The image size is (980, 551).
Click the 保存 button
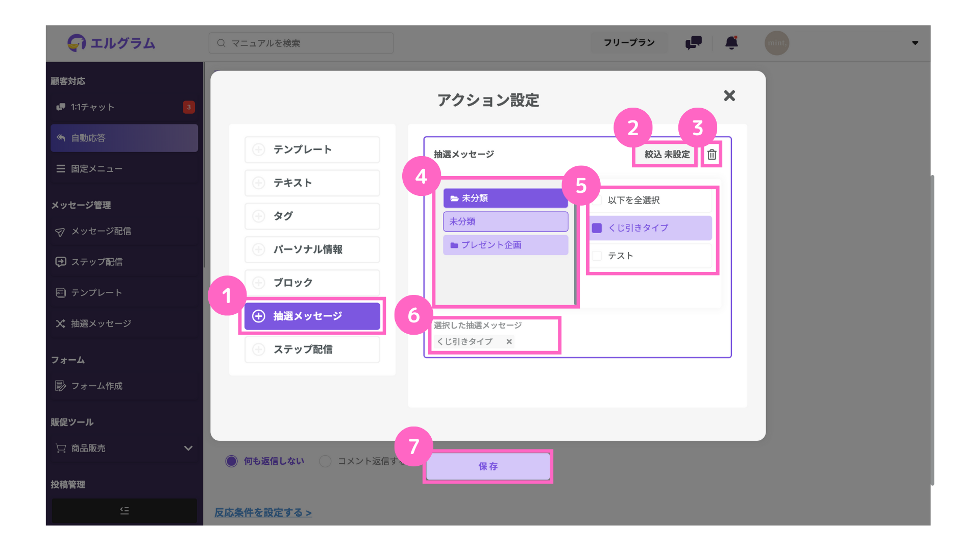click(x=488, y=466)
